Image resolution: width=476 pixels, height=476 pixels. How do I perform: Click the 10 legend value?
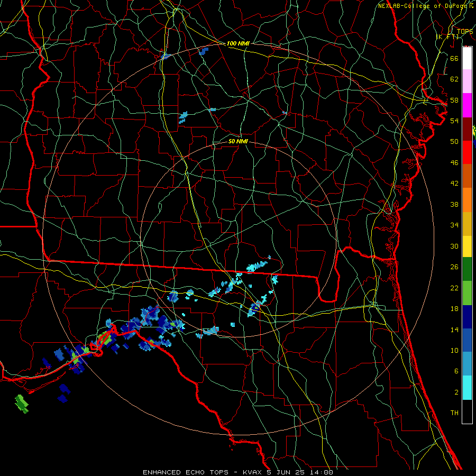click(x=454, y=351)
